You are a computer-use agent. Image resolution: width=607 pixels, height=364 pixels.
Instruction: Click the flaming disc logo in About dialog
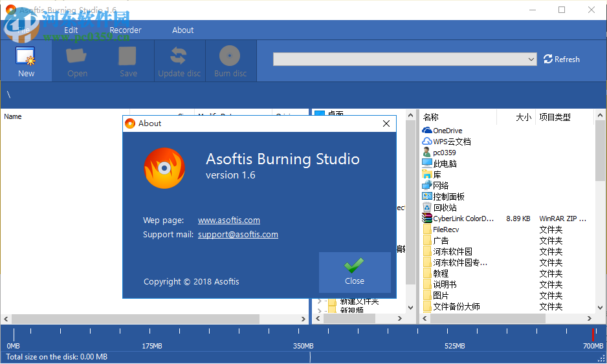164,167
